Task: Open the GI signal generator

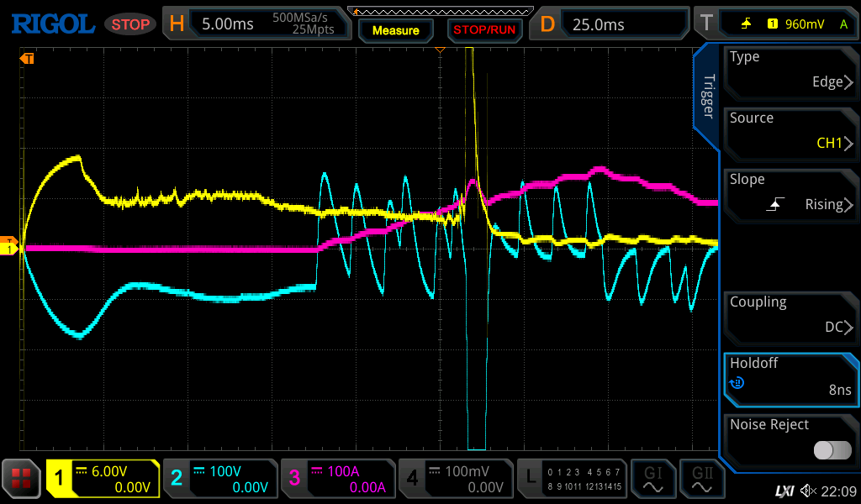Action: pyautogui.click(x=653, y=479)
